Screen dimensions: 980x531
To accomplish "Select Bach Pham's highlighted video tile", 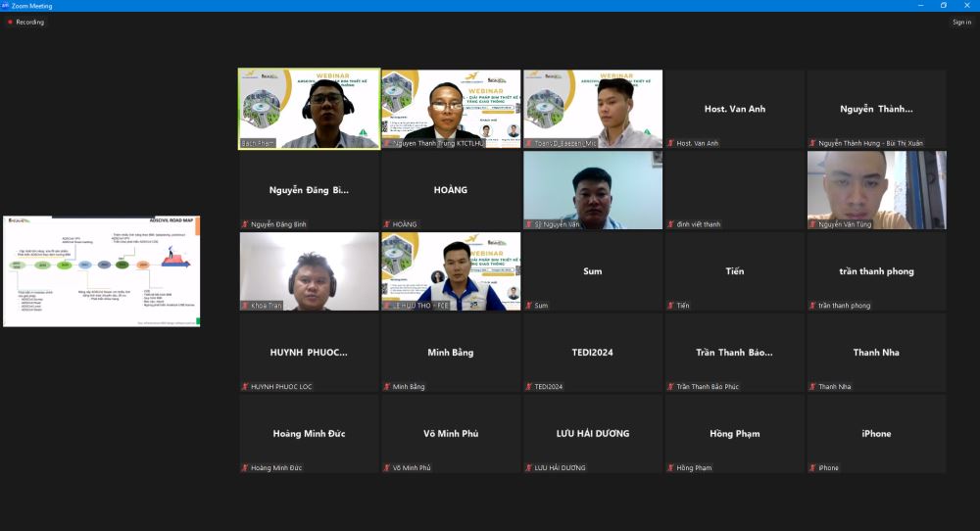I will [x=309, y=108].
